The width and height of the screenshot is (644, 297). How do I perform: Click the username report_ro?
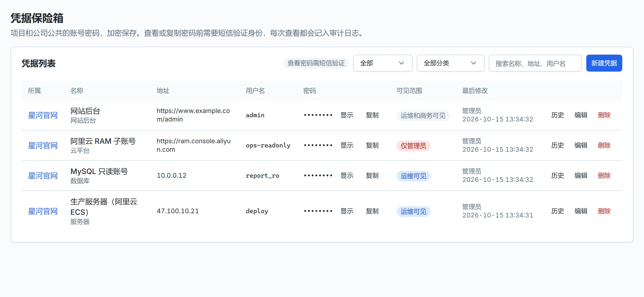(262, 176)
